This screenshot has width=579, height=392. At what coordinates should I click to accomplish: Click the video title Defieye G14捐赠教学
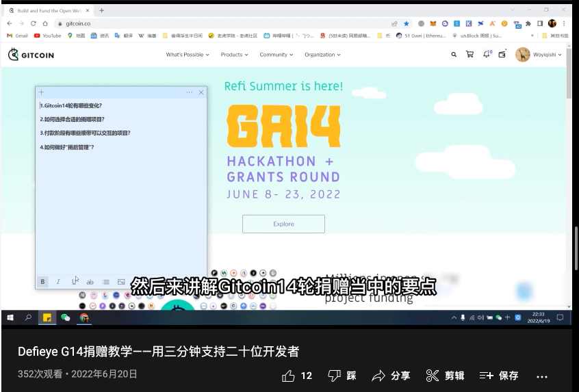pos(158,352)
